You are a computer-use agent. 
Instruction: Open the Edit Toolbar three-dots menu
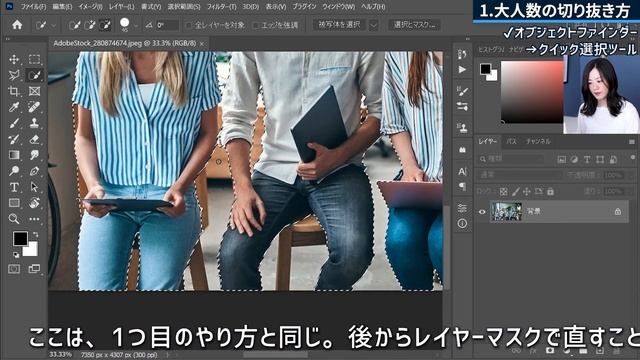coord(34,219)
